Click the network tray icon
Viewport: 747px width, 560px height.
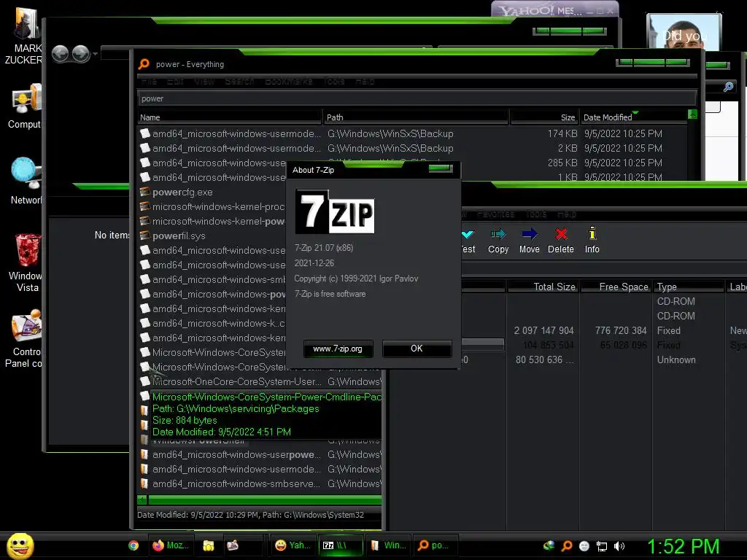coord(602,546)
